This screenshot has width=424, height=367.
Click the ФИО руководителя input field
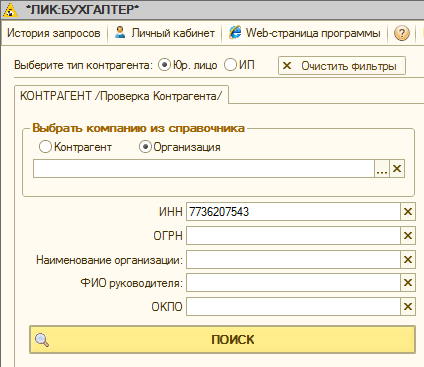293,283
